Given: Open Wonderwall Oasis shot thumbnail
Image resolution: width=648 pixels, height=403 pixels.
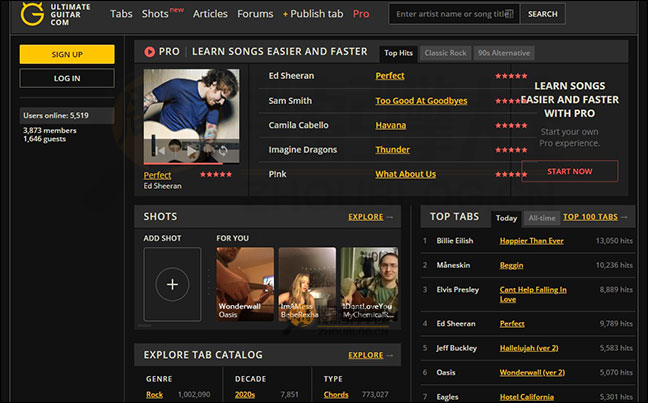Looking at the screenshot, I should [245, 284].
